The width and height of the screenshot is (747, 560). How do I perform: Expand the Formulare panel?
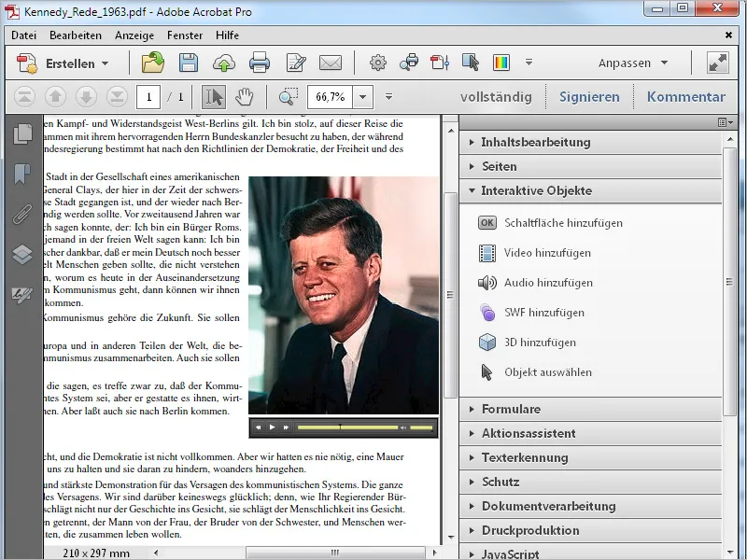coord(523,408)
